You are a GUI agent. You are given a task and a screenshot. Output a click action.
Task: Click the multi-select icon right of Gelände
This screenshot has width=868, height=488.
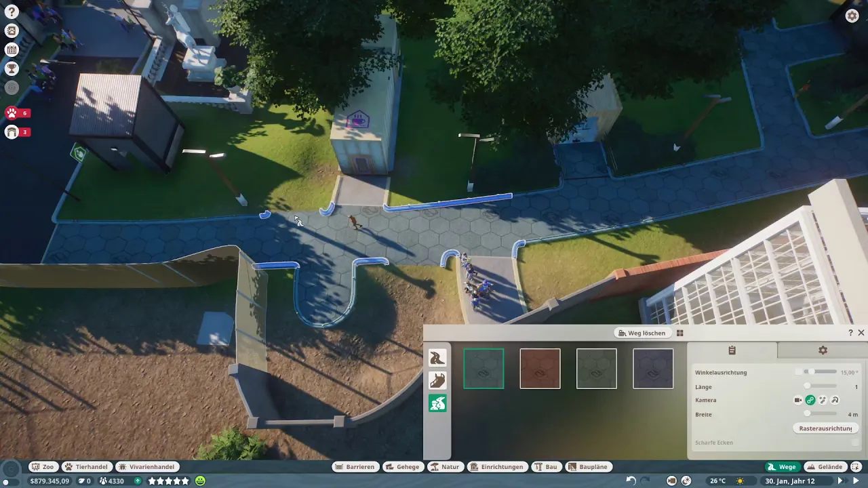click(856, 467)
